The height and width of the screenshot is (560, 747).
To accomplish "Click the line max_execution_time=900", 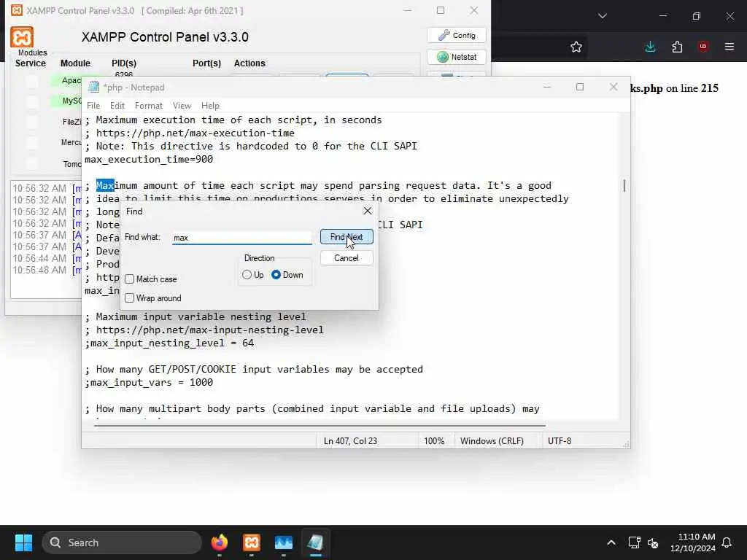I will pyautogui.click(x=149, y=159).
